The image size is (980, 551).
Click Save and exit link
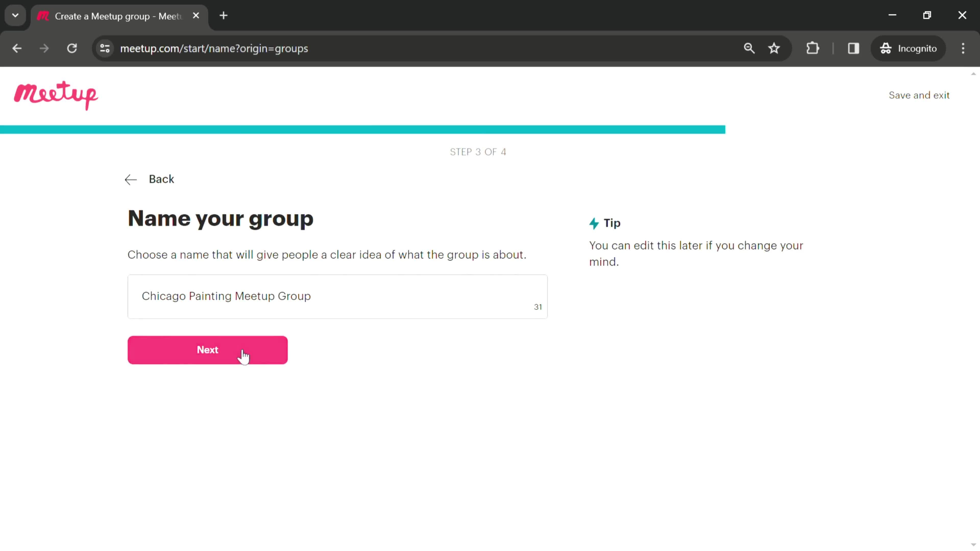click(919, 95)
